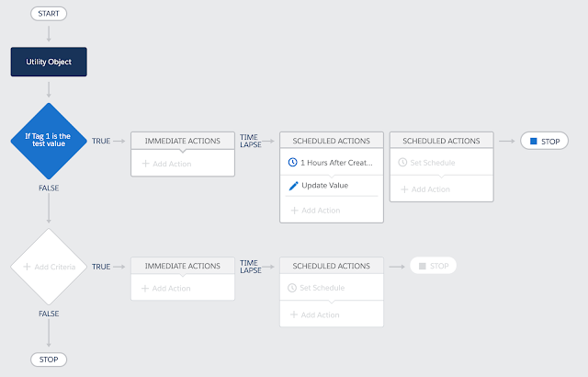Screen dimensions: 588x377
Task: Click the grey square icon in the disabled STOP node
Action: 423,266
